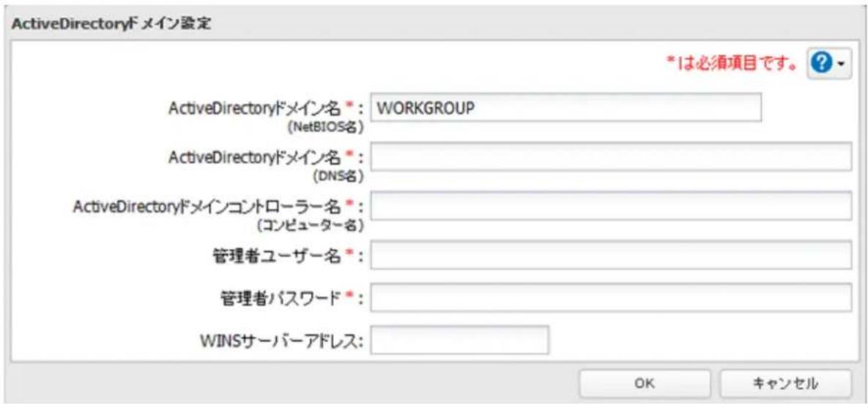Click the 管理者ユーザー名 input field
The image size is (868, 404).
pyautogui.click(x=611, y=255)
